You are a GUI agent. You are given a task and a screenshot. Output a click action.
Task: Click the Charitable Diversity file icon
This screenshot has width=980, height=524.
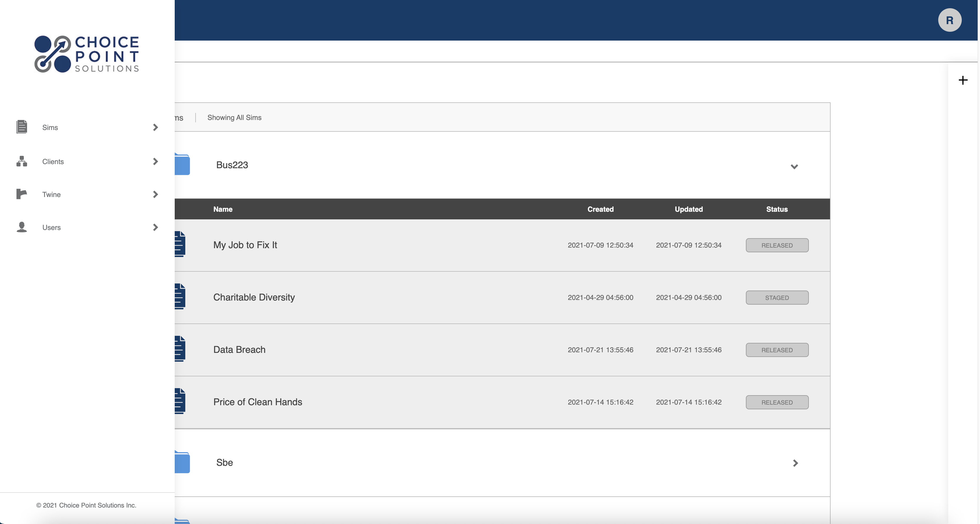click(180, 297)
